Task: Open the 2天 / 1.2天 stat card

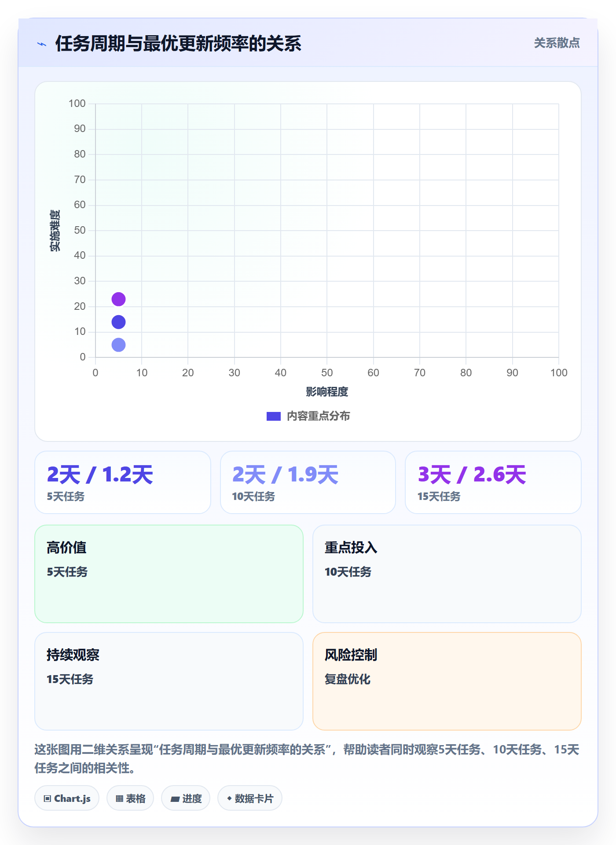Action: [x=123, y=482]
